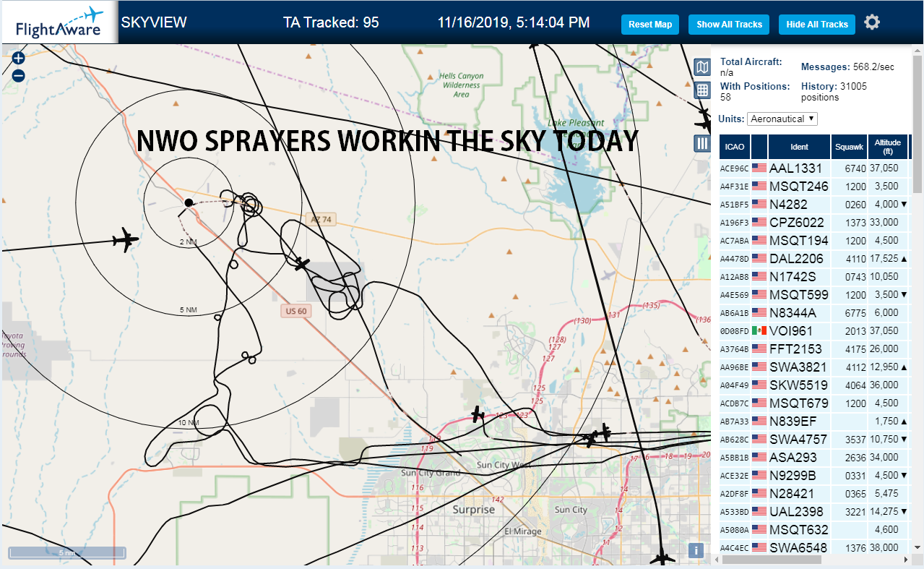The height and width of the screenshot is (569, 924).
Task: Click ICAO code ACE96C cell
Action: (735, 168)
